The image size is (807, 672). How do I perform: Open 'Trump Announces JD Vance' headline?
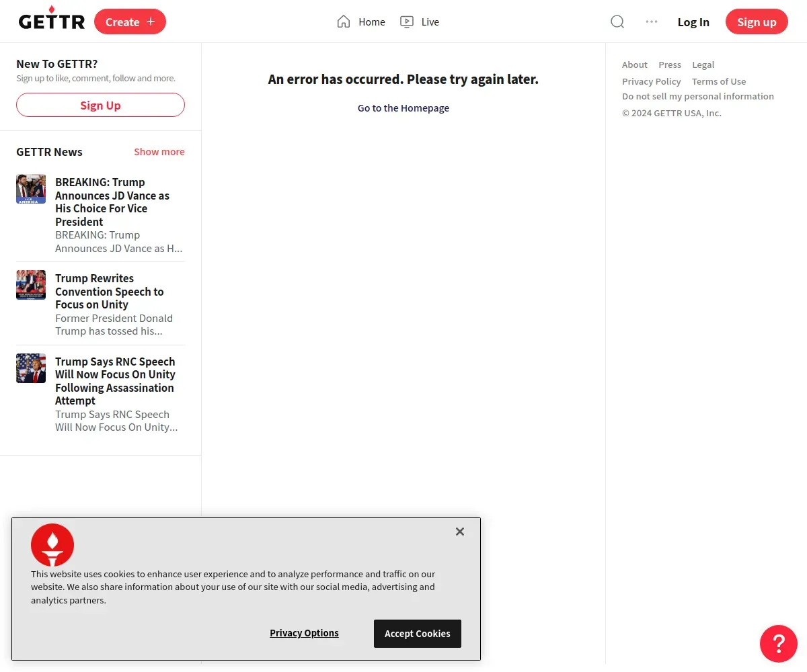click(x=112, y=202)
